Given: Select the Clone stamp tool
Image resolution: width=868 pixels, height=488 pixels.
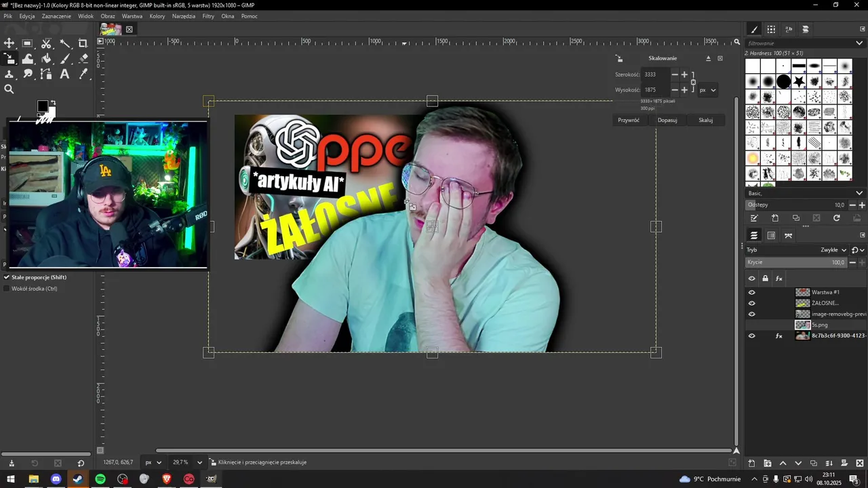Looking at the screenshot, I should (x=9, y=74).
